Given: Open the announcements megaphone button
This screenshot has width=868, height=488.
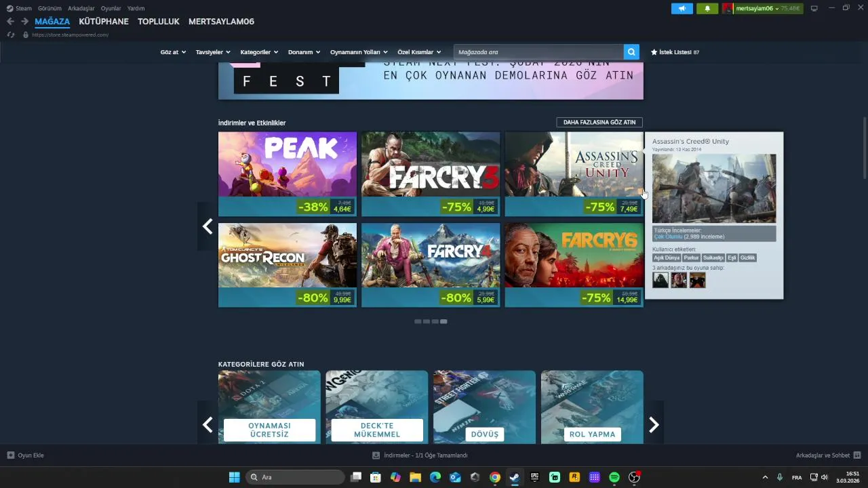Looking at the screenshot, I should [x=682, y=8].
